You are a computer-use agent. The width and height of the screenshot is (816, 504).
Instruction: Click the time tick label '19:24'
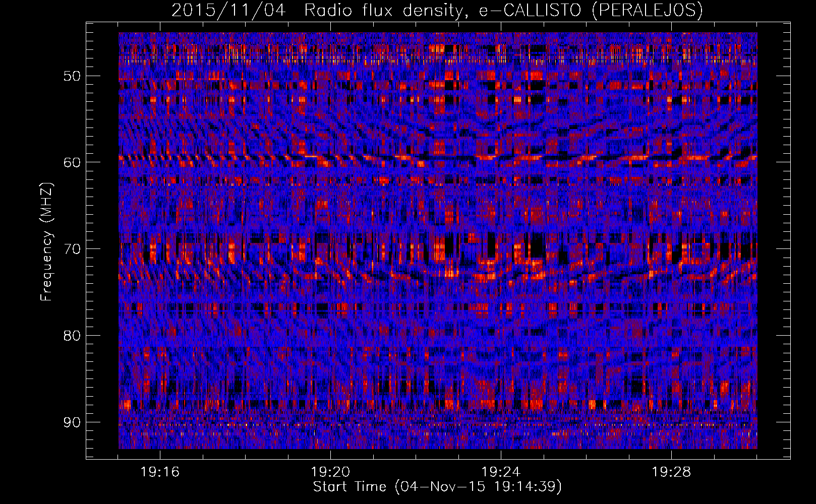[501, 472]
